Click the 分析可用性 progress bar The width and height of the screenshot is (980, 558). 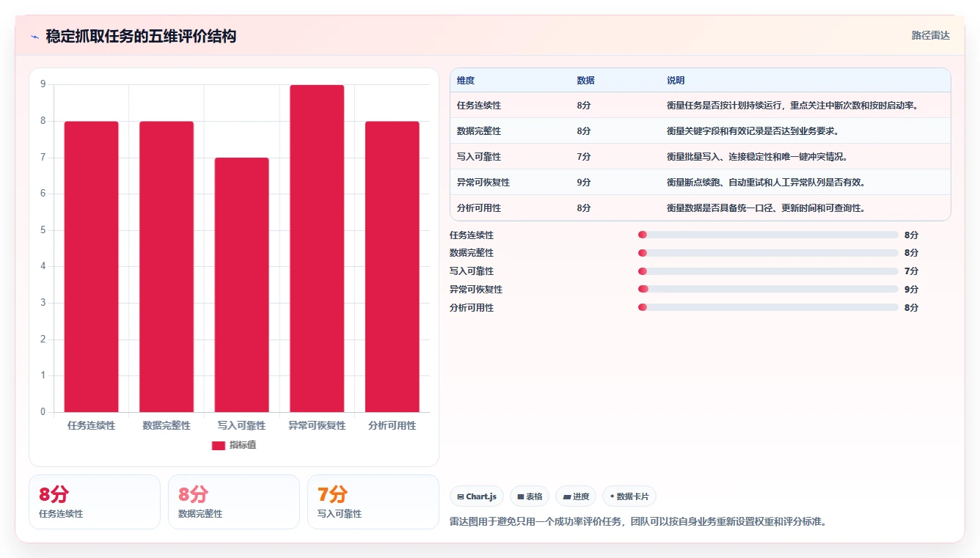point(768,307)
